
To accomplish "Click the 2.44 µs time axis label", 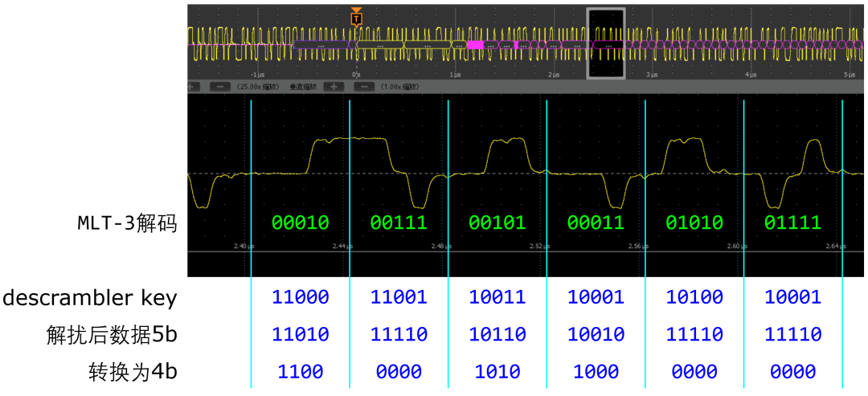I will click(342, 246).
